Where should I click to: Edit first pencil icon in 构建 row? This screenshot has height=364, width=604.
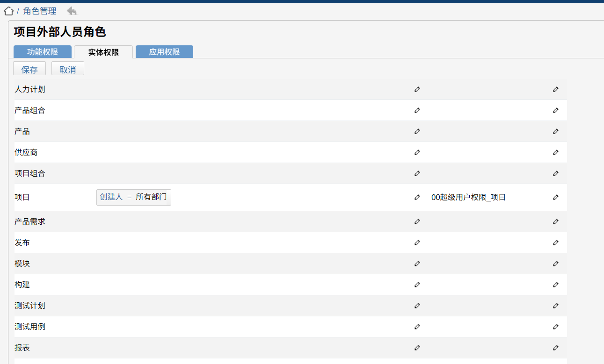pyautogui.click(x=417, y=285)
